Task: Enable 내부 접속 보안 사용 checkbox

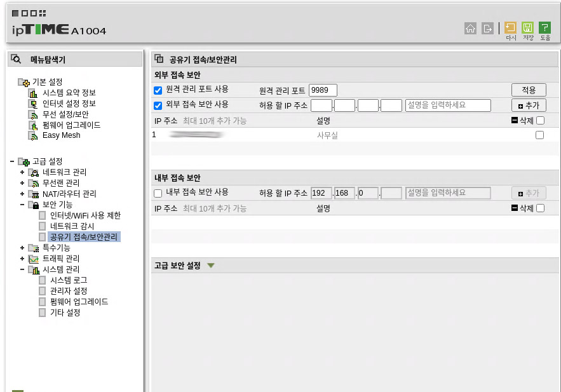Action: click(x=158, y=194)
